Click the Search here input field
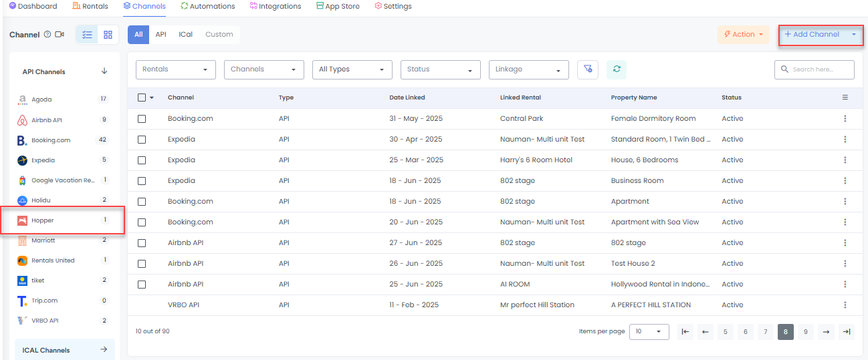 (815, 69)
